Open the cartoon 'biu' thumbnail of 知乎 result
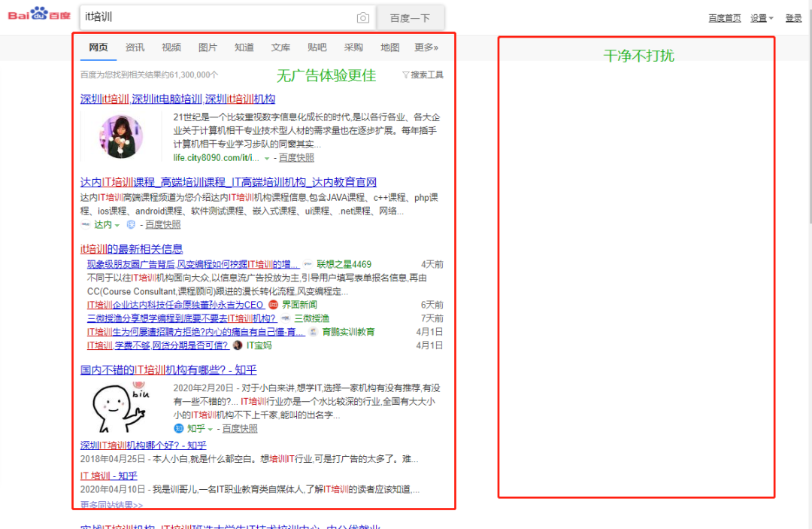 tap(120, 407)
